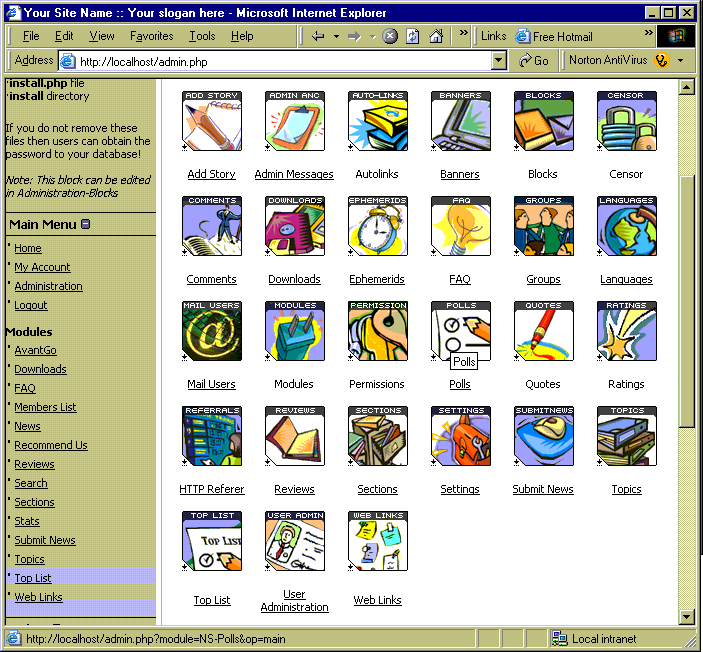
Task: Open the Favorites menu
Action: point(152,36)
